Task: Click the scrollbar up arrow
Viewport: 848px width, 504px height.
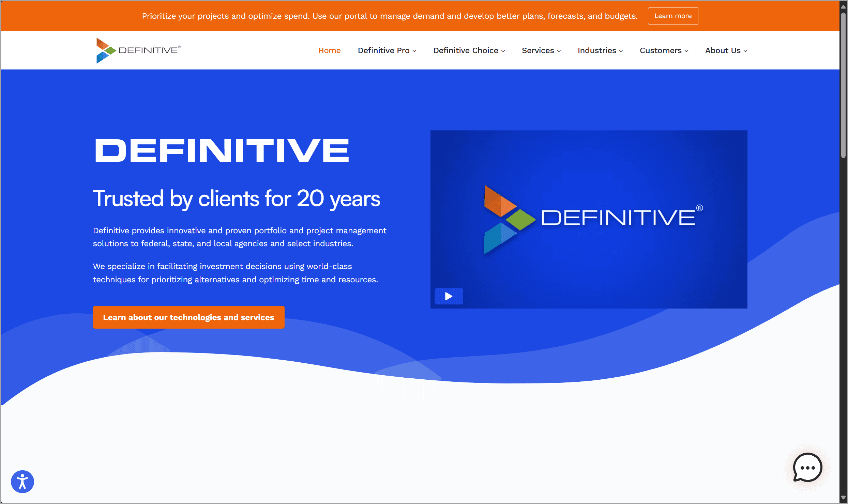Action: [843, 6]
